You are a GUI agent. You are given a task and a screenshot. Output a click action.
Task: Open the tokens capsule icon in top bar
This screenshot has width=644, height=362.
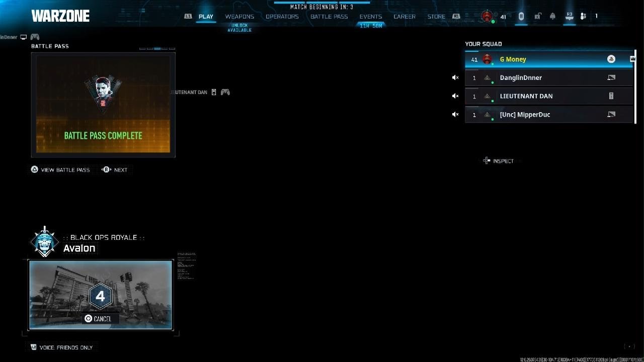point(521,16)
